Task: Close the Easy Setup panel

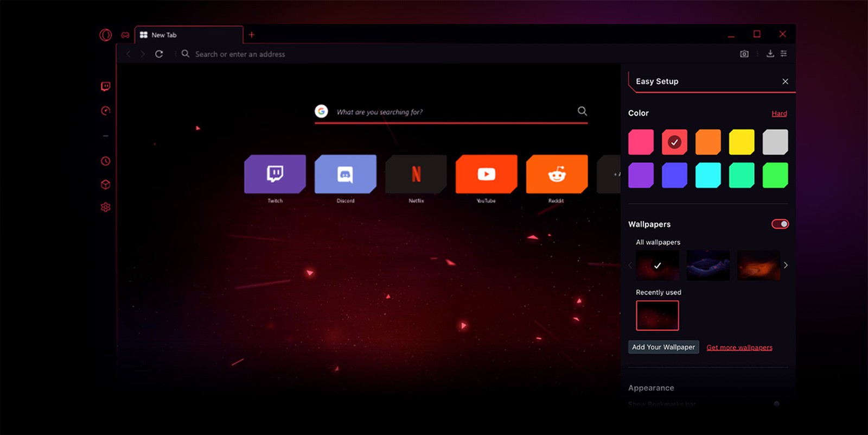Action: coord(785,81)
